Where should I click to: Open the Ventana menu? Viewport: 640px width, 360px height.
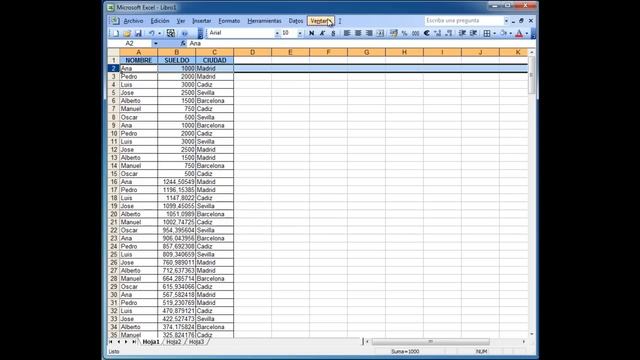321,21
